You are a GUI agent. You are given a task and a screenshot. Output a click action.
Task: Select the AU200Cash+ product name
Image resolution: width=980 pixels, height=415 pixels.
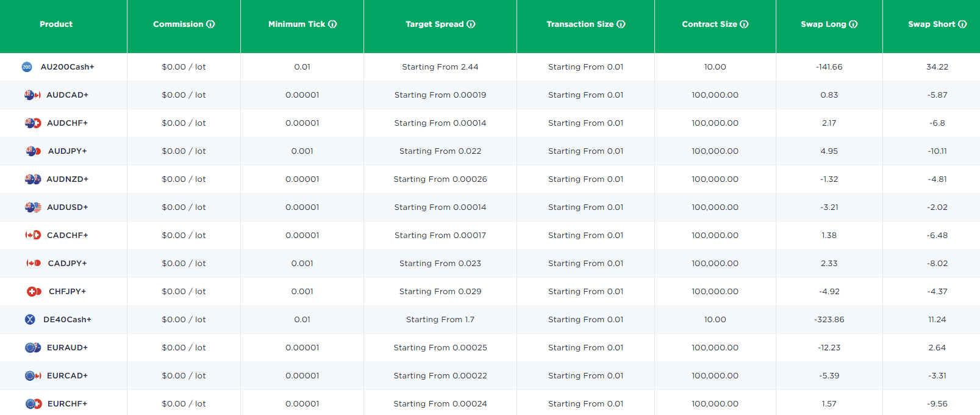(x=68, y=67)
